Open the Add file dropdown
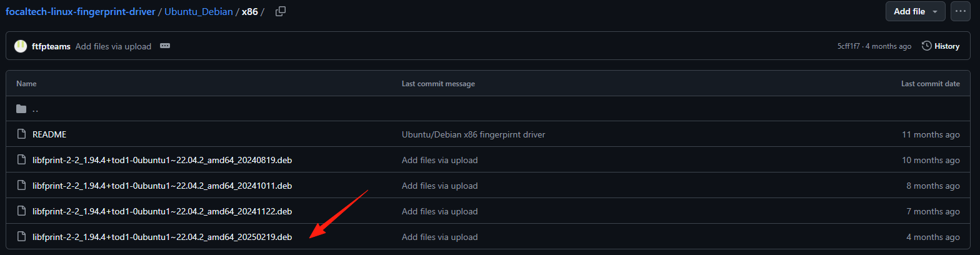 tap(916, 11)
